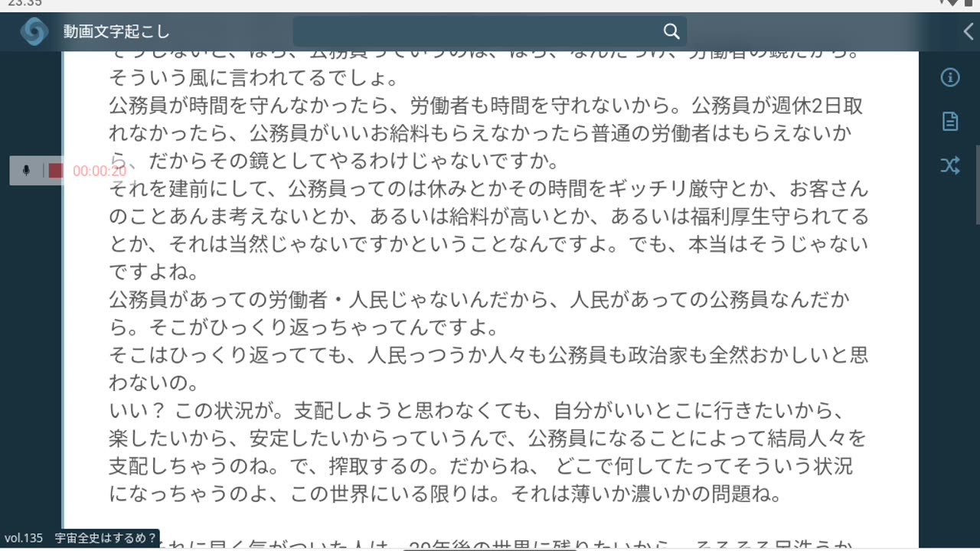Click the vertical scrollbar thumb
This screenshot has height=551, width=980.
point(978,184)
